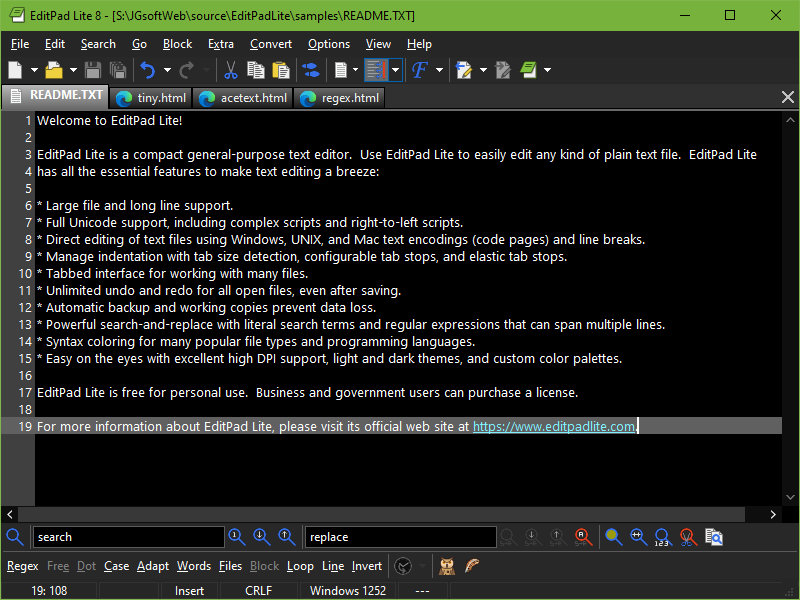Click into the replace text field
This screenshot has height=600, width=800.
(x=401, y=537)
